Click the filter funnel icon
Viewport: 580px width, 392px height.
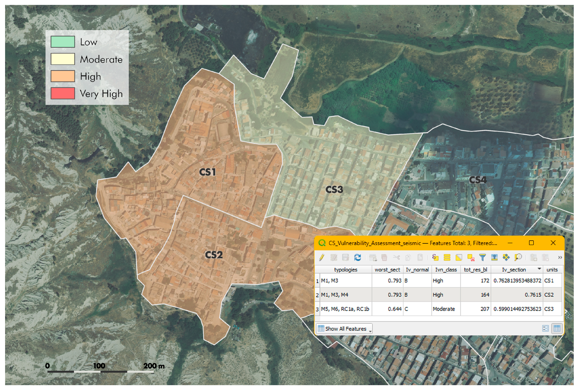482,257
